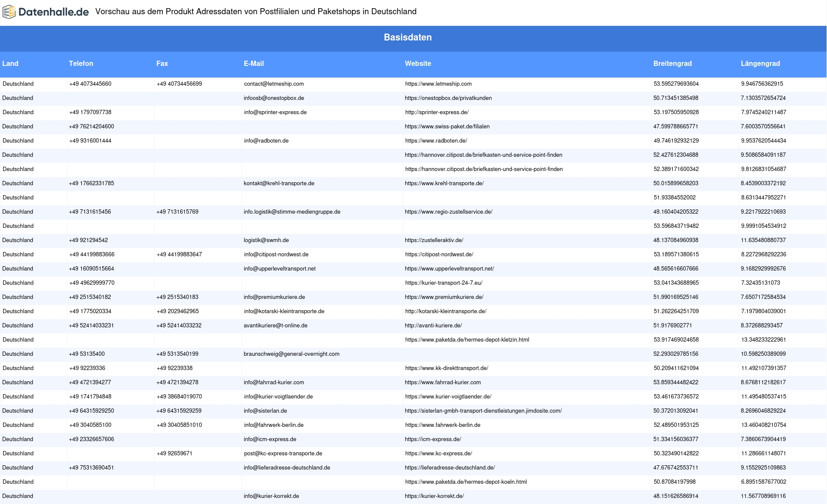
Task: Click website https://www.kurier-voigtlaender.de/
Action: (x=448, y=397)
